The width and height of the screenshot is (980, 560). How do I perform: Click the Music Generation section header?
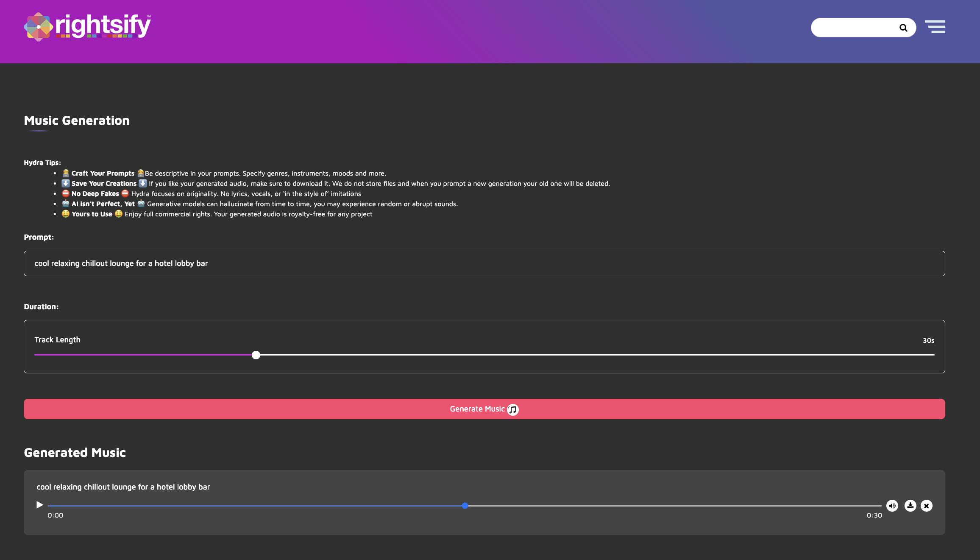pyautogui.click(x=76, y=120)
